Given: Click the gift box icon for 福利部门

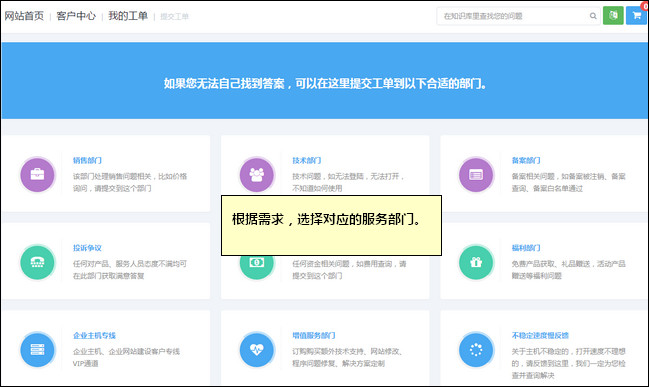Looking at the screenshot, I should [x=476, y=262].
